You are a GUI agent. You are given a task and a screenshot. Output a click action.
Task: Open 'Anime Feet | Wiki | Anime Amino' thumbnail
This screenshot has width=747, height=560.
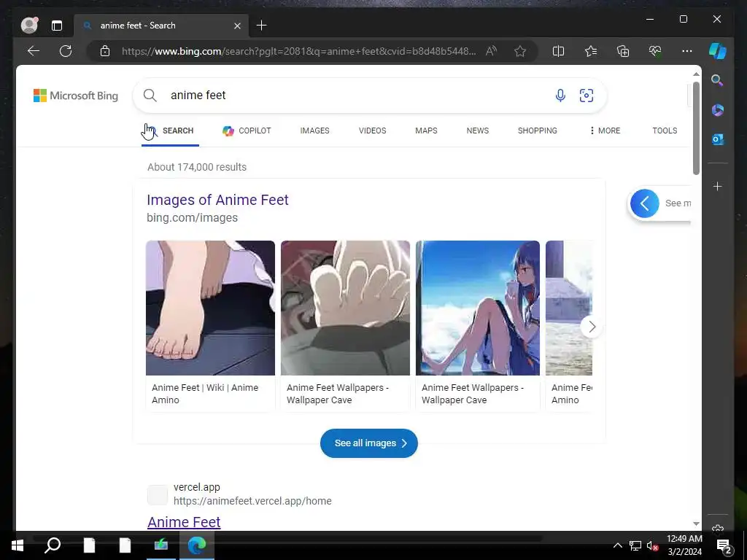click(x=210, y=308)
